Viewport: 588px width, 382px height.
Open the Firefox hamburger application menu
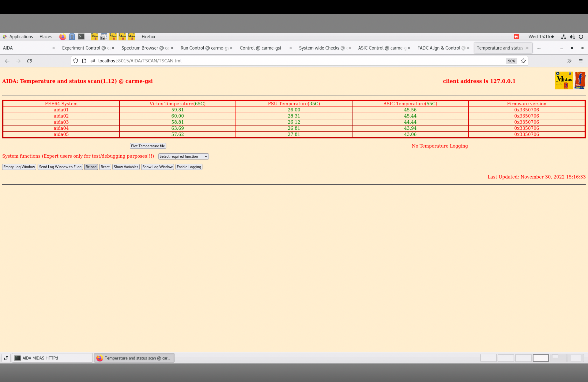tap(581, 61)
